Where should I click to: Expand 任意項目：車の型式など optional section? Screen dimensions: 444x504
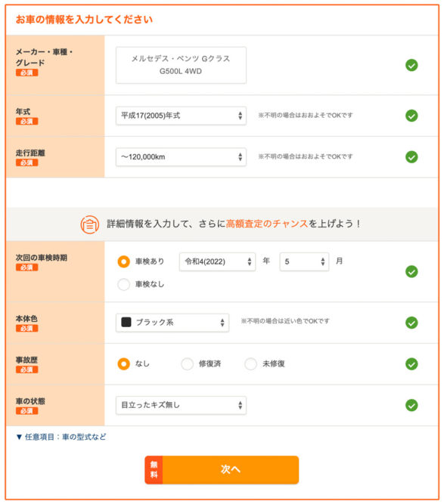tap(61, 437)
